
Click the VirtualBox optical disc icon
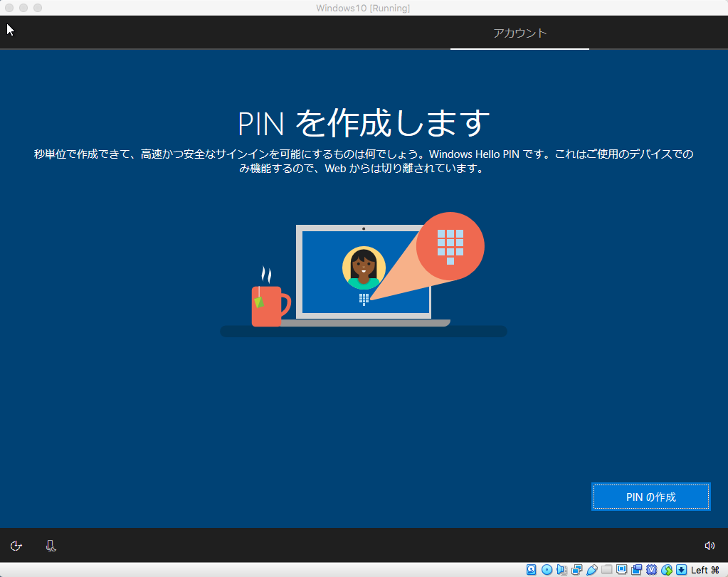pyautogui.click(x=547, y=570)
